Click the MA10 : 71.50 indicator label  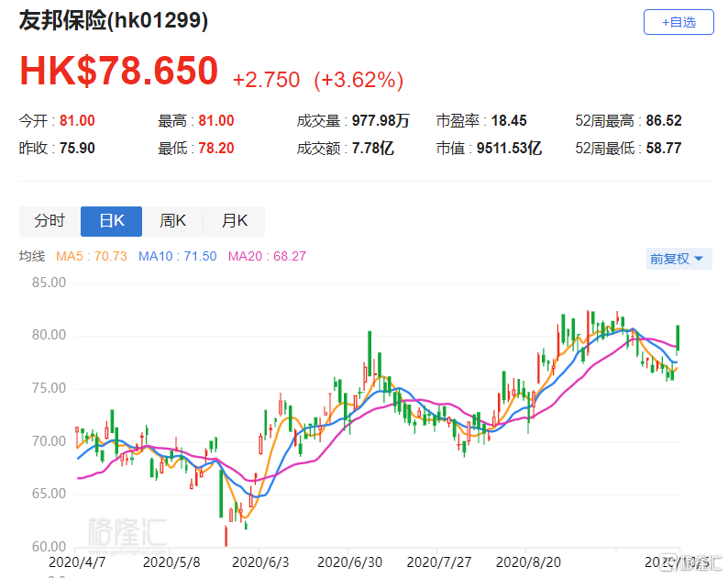click(x=177, y=256)
